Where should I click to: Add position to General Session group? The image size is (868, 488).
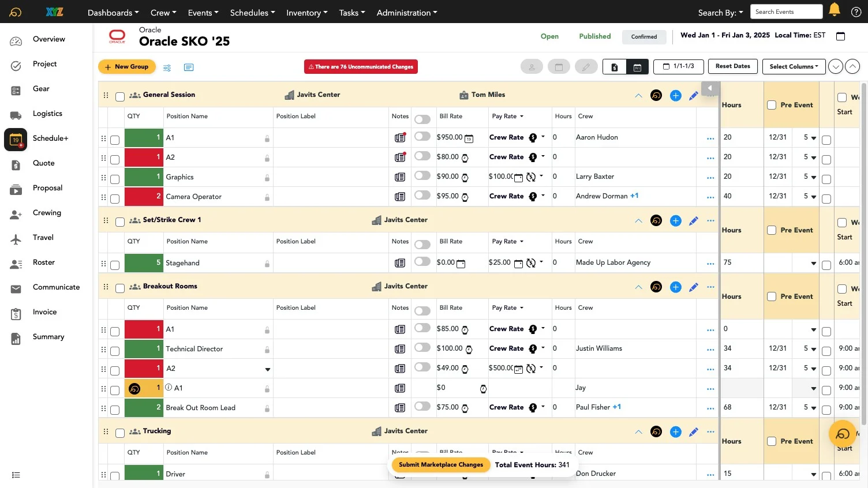point(676,96)
